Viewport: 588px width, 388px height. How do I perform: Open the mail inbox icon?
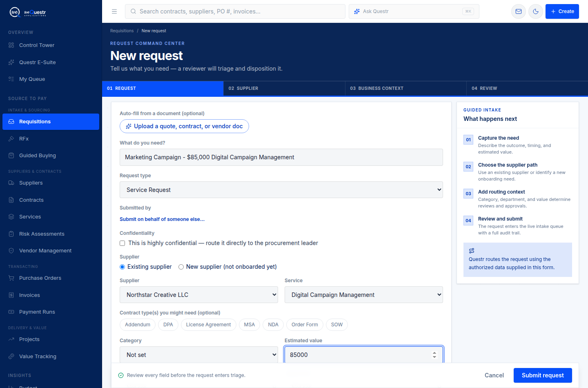pyautogui.click(x=519, y=11)
